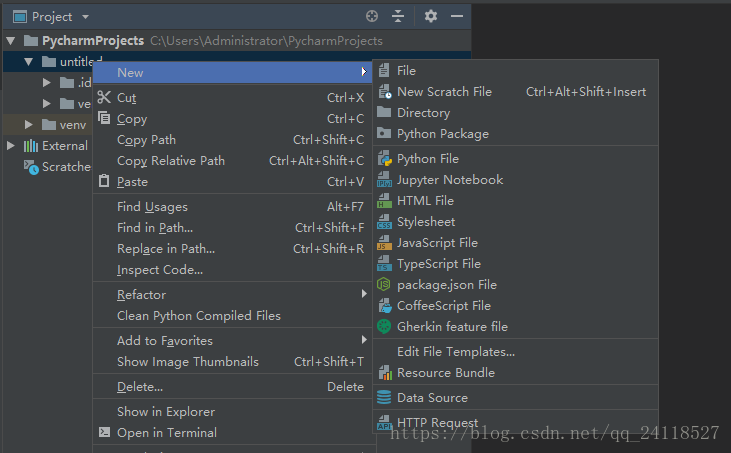Viewport: 731px width, 453px height.
Task: Click the Python Package icon
Action: tap(384, 133)
